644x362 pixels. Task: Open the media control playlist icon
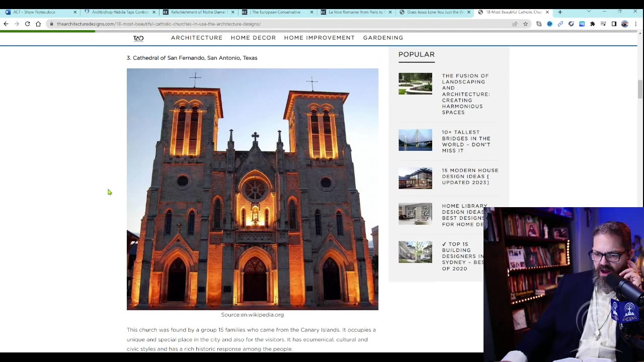click(603, 24)
